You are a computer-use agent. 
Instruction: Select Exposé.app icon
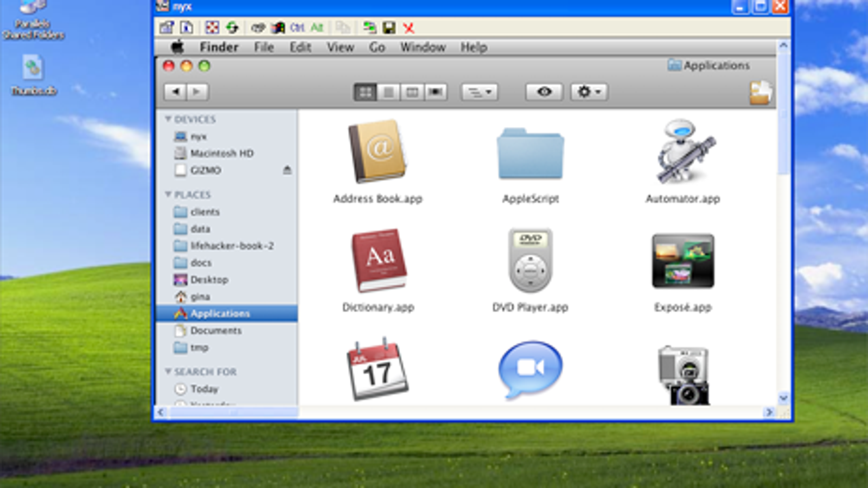pyautogui.click(x=683, y=261)
